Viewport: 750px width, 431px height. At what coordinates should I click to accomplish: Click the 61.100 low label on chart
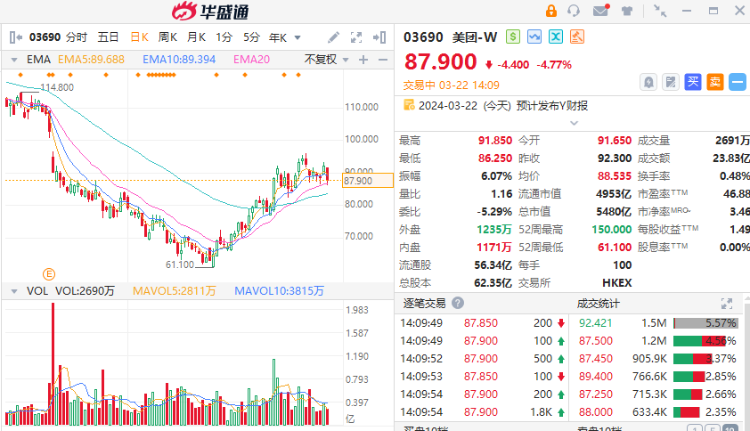(x=180, y=265)
